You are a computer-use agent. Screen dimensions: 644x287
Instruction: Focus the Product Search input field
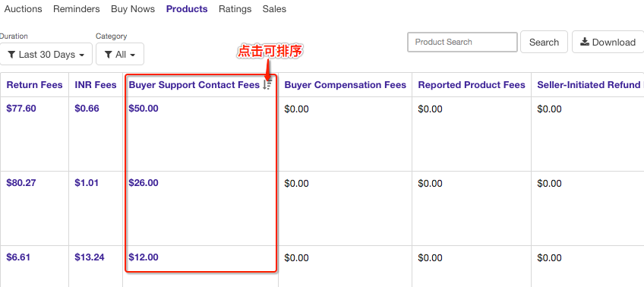pyautogui.click(x=462, y=42)
